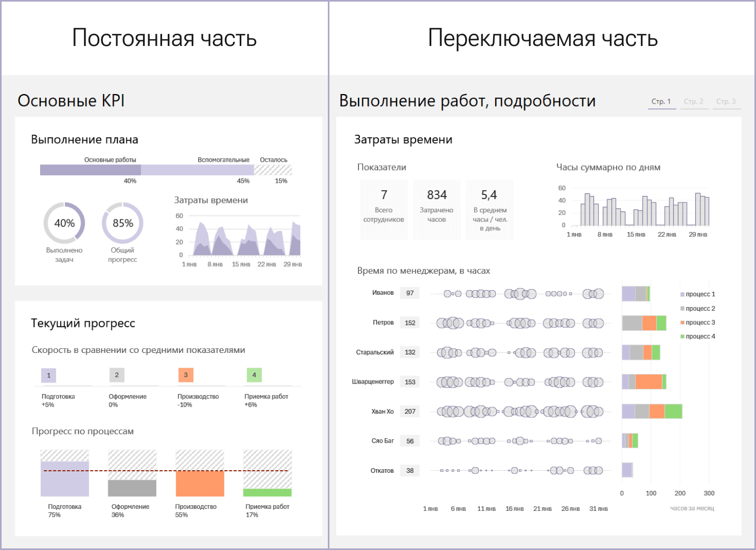Select the purple step 1 Подготовка marker

coord(49,375)
